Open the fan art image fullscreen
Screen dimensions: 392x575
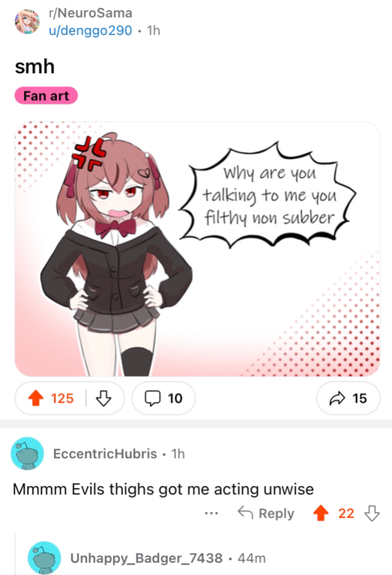(x=197, y=249)
